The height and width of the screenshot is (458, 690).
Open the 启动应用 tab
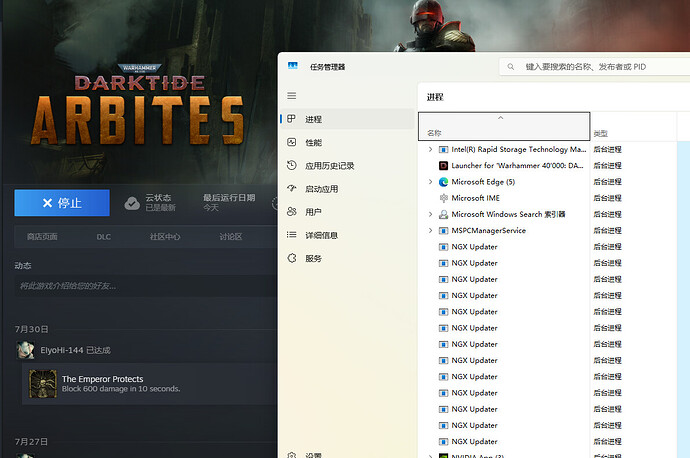click(x=348, y=189)
